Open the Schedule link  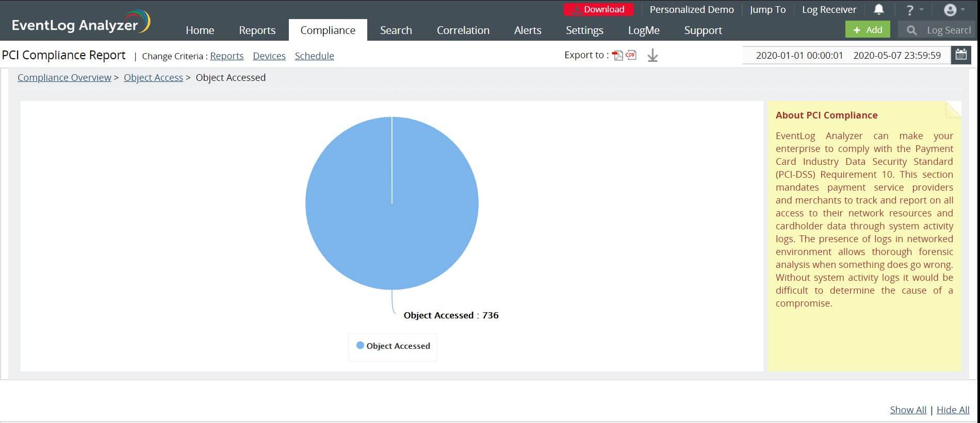(315, 56)
